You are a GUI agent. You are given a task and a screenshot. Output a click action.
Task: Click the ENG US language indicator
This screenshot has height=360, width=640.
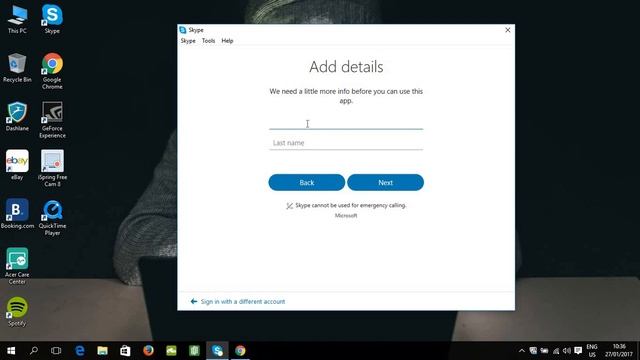(592, 351)
